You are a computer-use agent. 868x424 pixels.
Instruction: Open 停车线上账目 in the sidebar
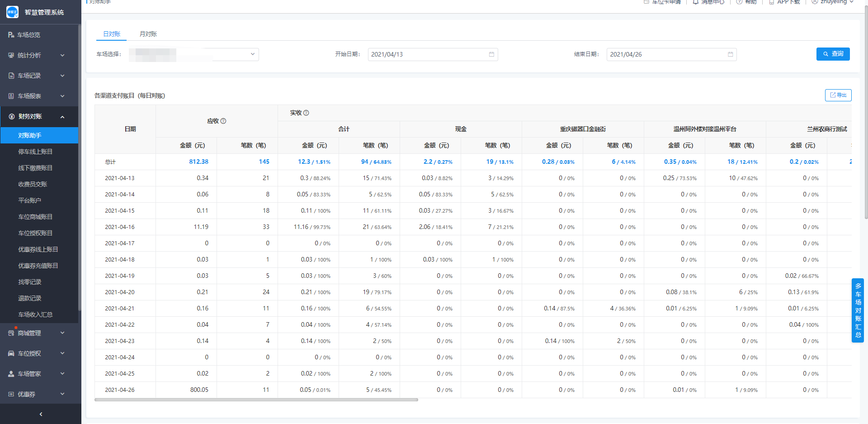(35, 152)
